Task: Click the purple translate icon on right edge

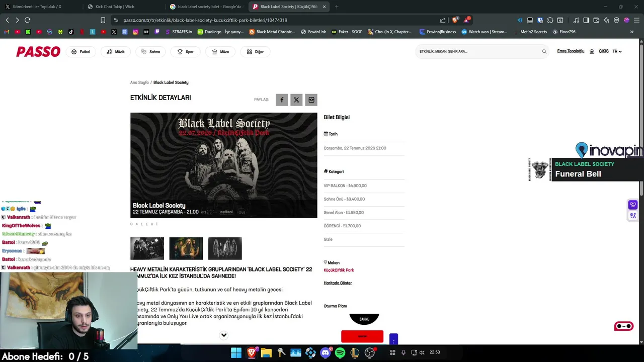Action: pos(633,216)
